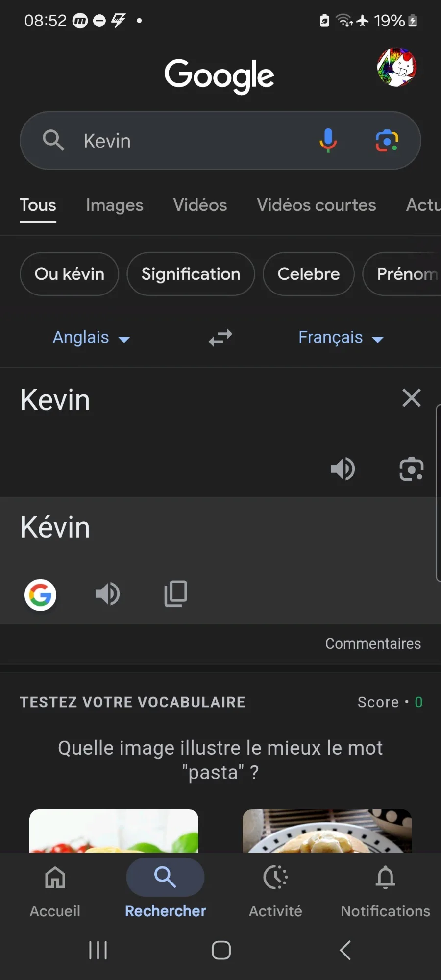Viewport: 441px width, 980px height.
Task: Tap the voice search microphone icon
Action: click(328, 141)
